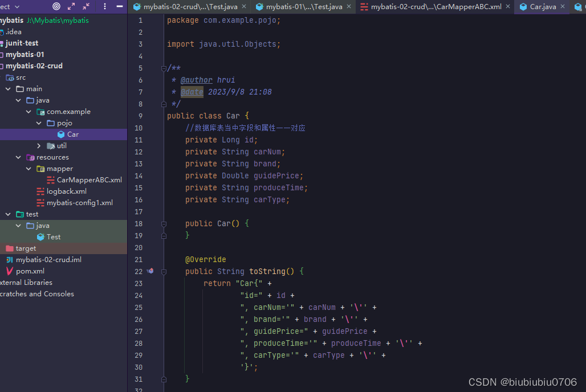Select the .idea folder

coord(14,32)
